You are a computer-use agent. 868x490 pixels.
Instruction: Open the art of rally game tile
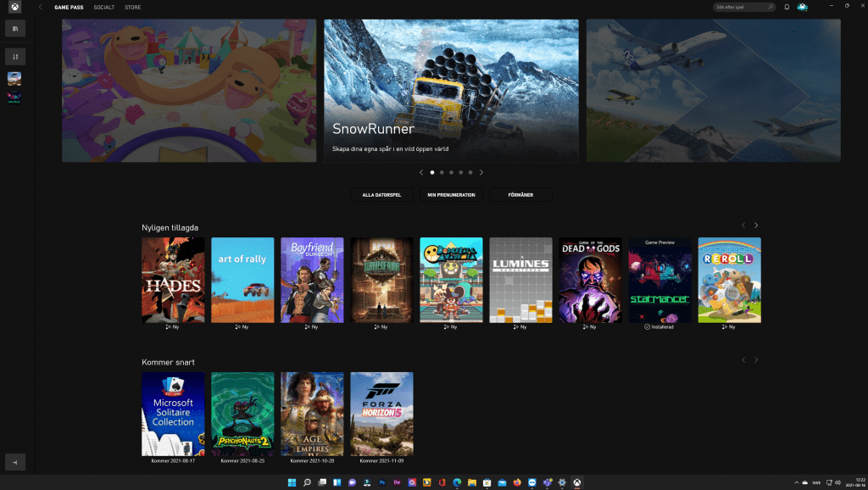[x=242, y=280]
